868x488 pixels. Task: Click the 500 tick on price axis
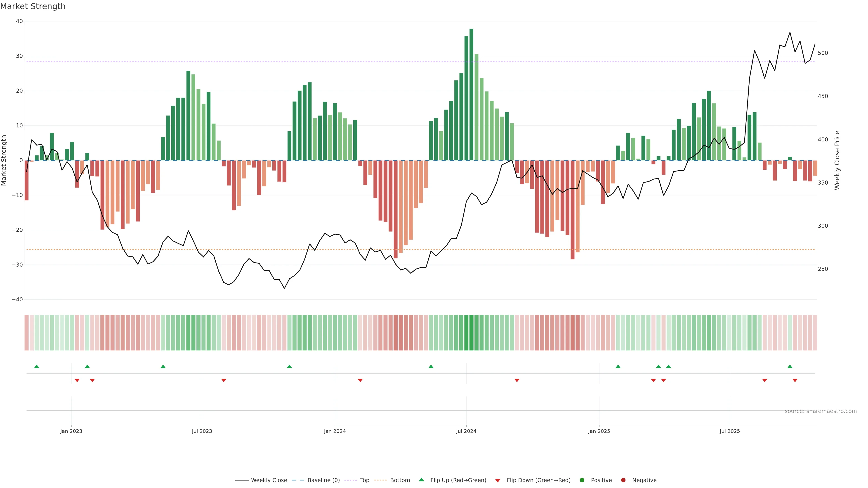(x=823, y=53)
